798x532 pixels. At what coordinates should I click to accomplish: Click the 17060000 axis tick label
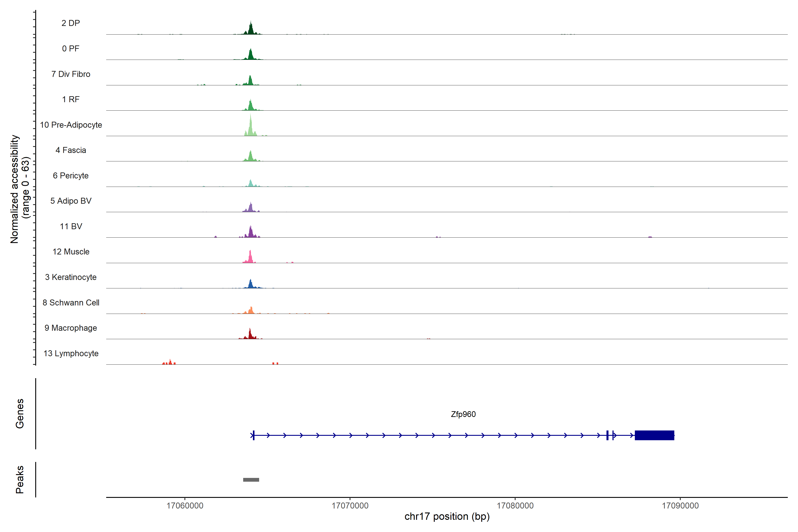click(x=185, y=506)
